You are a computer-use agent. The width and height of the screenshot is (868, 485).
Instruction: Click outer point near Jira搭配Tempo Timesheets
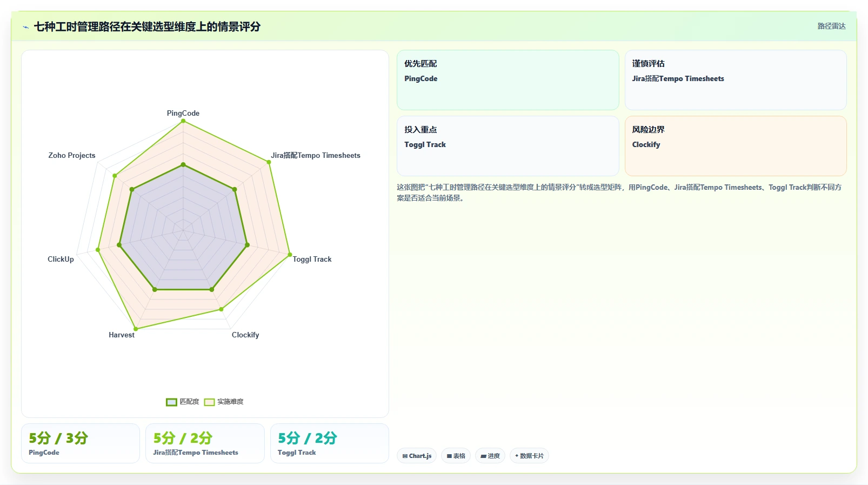[x=269, y=162]
